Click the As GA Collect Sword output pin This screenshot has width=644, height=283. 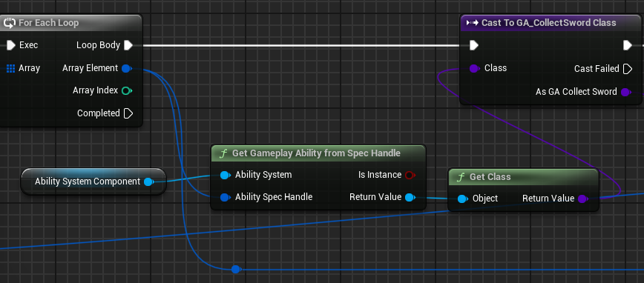coord(625,92)
